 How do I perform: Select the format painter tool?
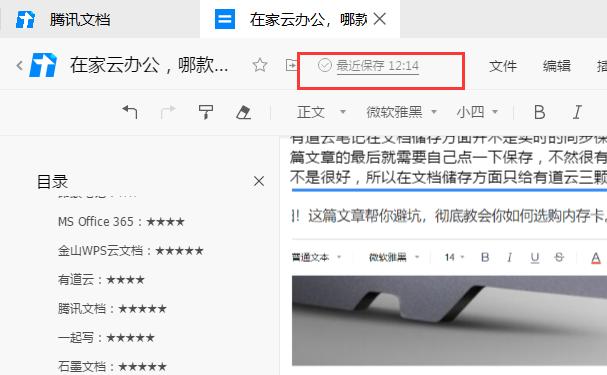tap(206, 112)
